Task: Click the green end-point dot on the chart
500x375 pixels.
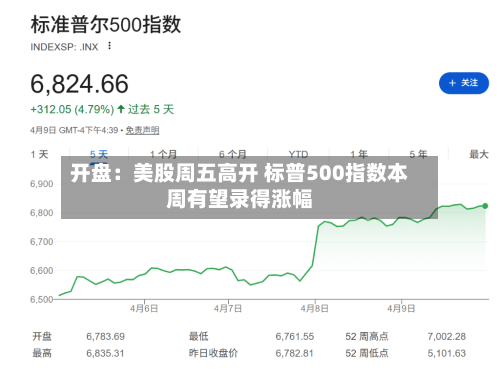Action: click(x=485, y=206)
